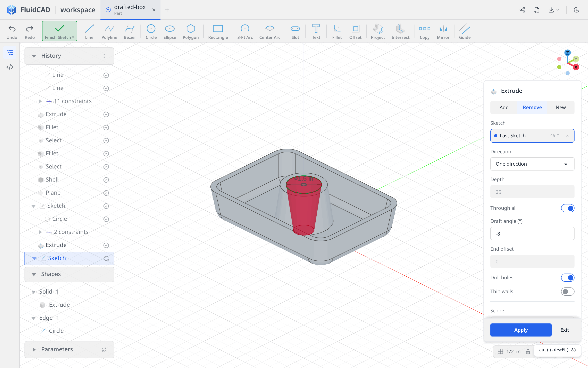This screenshot has height=368, width=588.
Task: Switch extrude mode to New
Action: click(x=561, y=107)
